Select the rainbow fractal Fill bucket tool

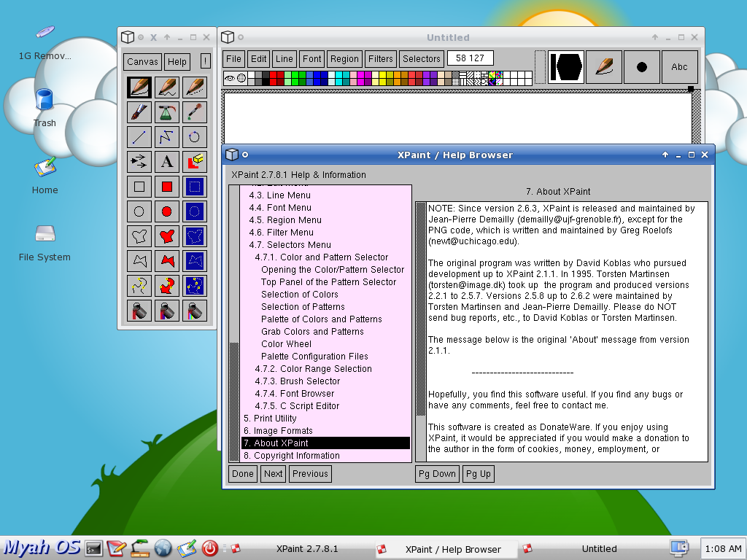[x=194, y=311]
